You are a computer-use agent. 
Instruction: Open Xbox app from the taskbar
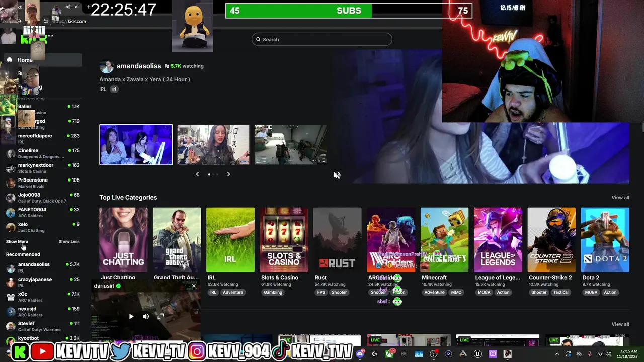tap(389, 354)
